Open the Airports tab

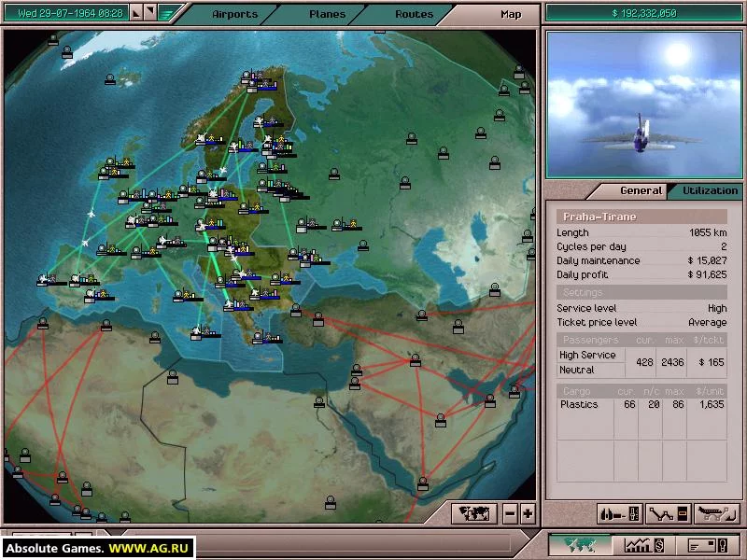[235, 14]
